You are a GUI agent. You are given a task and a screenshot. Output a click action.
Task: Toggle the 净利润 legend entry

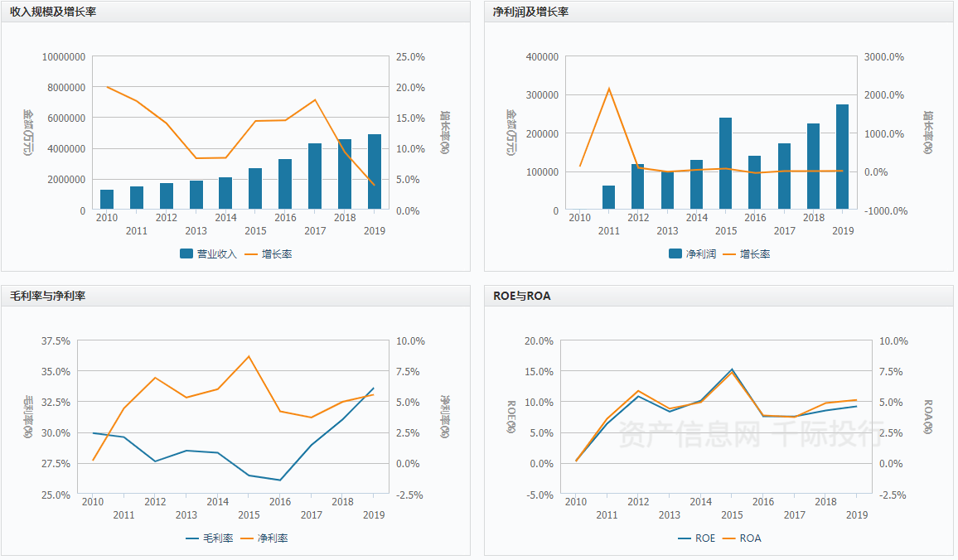(x=692, y=254)
